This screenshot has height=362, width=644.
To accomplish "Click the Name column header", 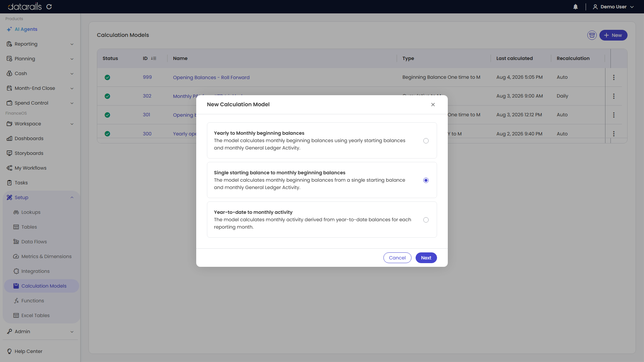I will (180, 58).
